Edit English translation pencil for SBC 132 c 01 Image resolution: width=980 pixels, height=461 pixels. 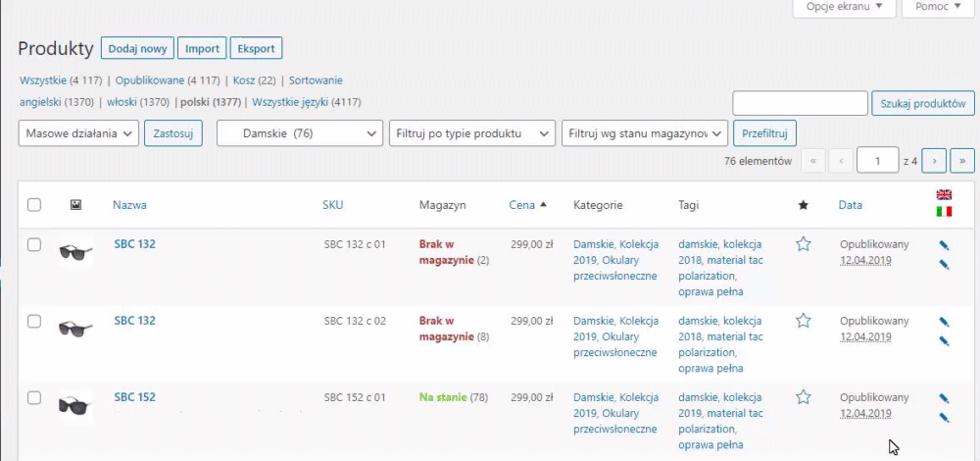(x=944, y=246)
